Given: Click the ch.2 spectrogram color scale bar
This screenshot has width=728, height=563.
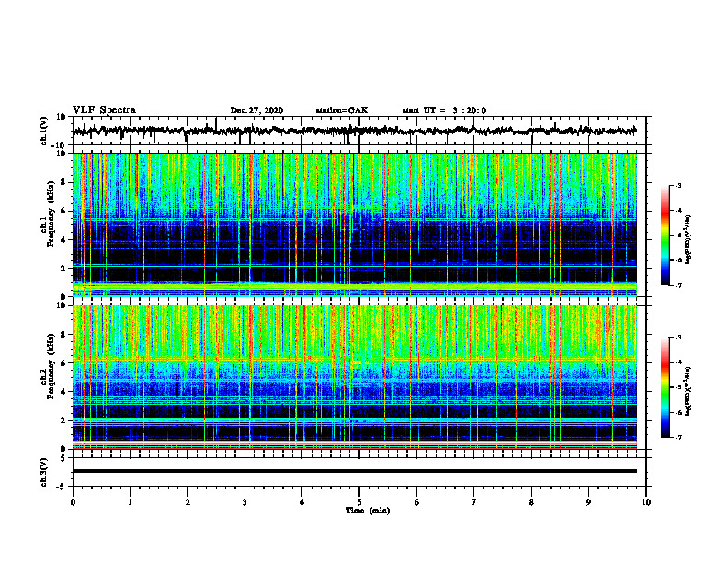Looking at the screenshot, I should tap(665, 387).
